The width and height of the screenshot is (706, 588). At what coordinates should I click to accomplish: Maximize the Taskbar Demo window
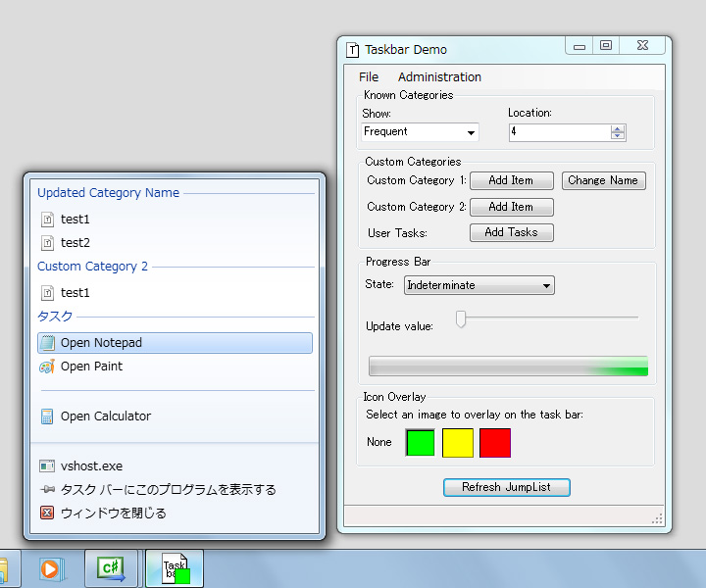pos(606,45)
